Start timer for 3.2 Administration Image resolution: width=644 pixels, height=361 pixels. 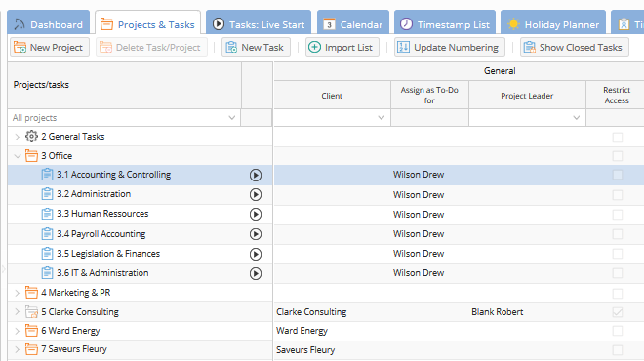(256, 195)
